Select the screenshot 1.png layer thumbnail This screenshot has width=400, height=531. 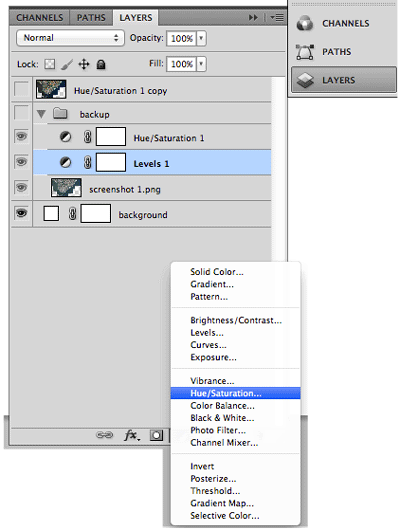[x=66, y=188]
